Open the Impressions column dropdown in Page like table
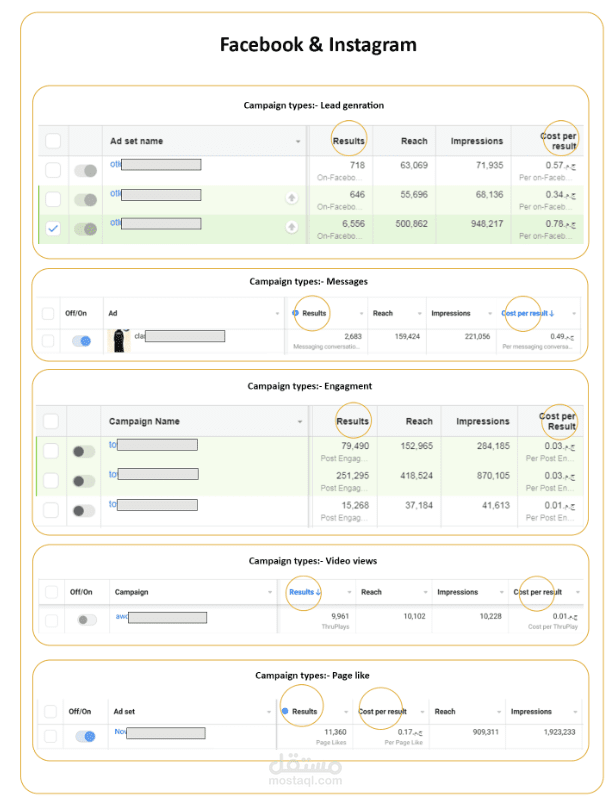Image resolution: width=612 pixels, height=803 pixels. [575, 712]
